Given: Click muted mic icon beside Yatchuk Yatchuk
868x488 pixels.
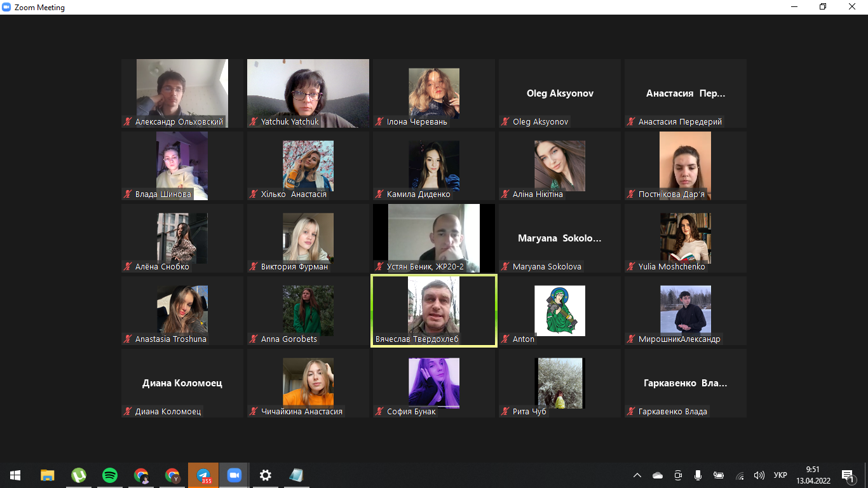Looking at the screenshot, I should click(x=254, y=121).
